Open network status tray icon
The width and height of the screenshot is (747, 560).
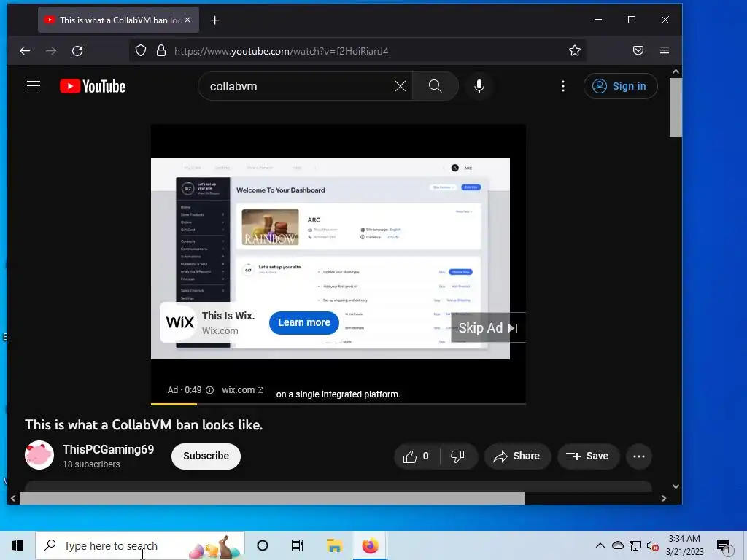(x=635, y=545)
